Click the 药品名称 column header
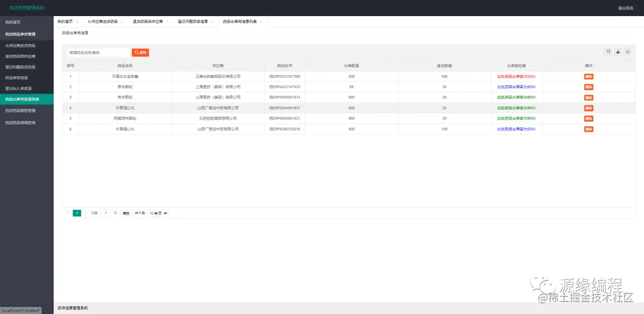This screenshot has width=644, height=314. [125, 66]
